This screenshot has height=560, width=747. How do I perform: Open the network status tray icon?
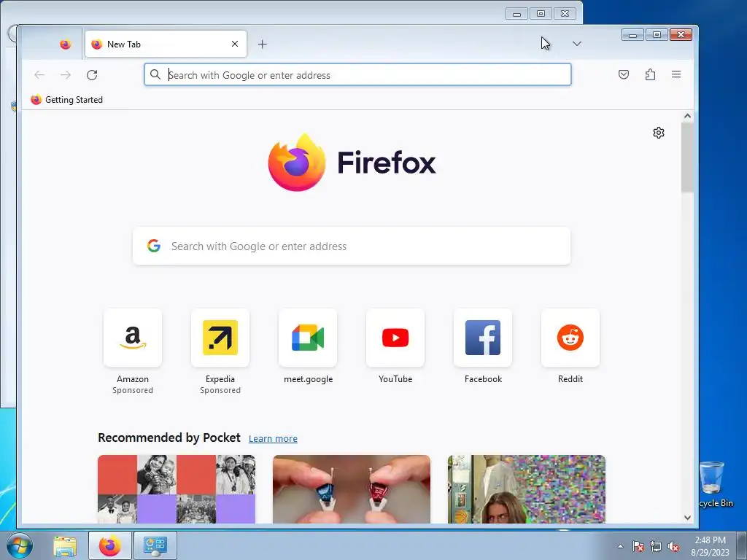point(656,546)
